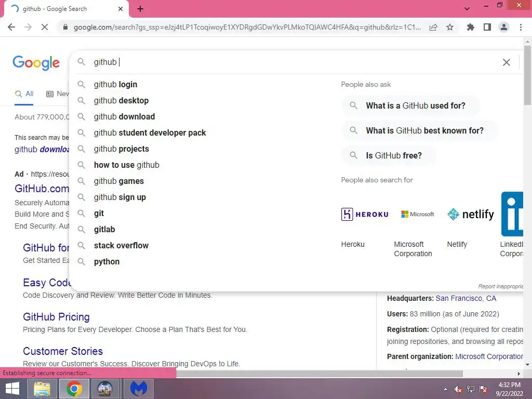Viewport: 532px width, 399px height.
Task: Open Microsoft Corporation logo thumbnail
Action: click(418, 215)
